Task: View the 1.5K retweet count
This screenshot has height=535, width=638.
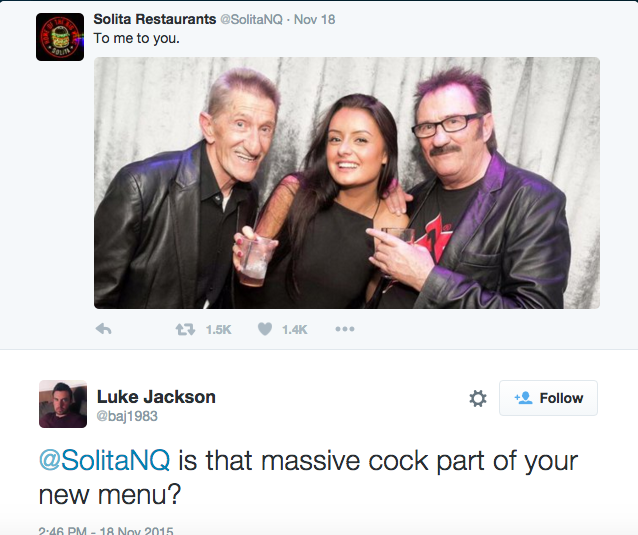Action: tap(218, 330)
